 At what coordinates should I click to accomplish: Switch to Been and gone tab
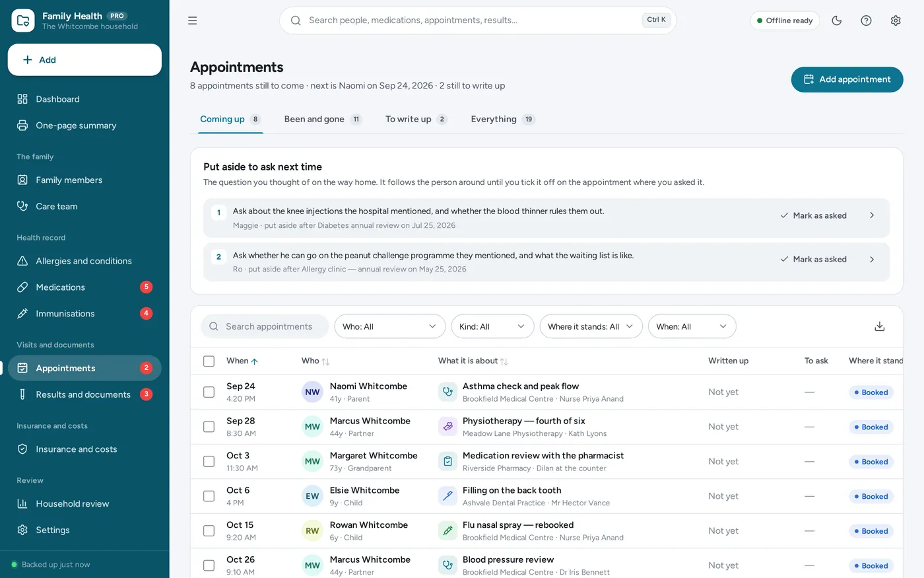323,119
